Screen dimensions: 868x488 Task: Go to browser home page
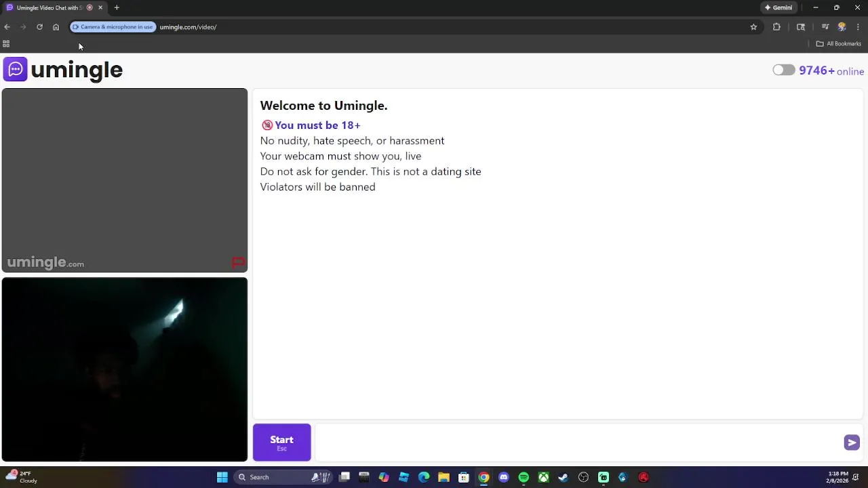56,27
